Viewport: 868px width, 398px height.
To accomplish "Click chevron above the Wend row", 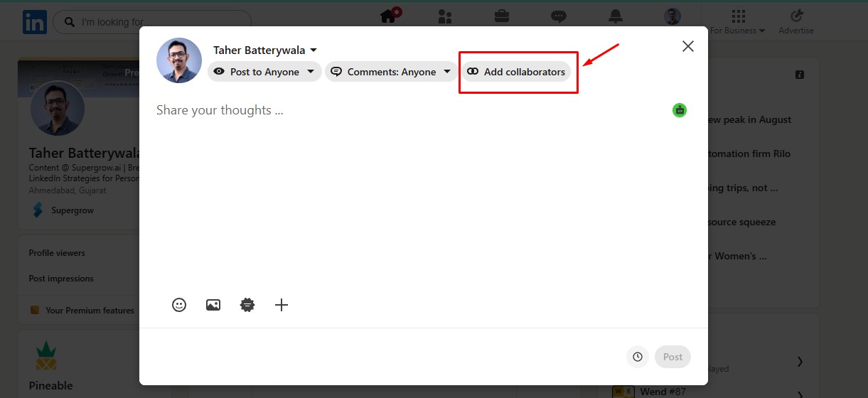I will [x=800, y=362].
